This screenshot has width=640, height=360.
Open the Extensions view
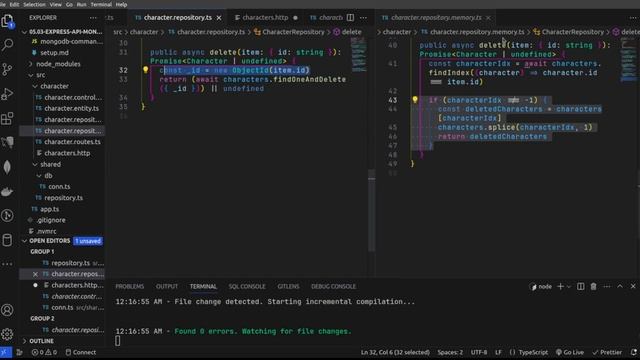pos(7,118)
